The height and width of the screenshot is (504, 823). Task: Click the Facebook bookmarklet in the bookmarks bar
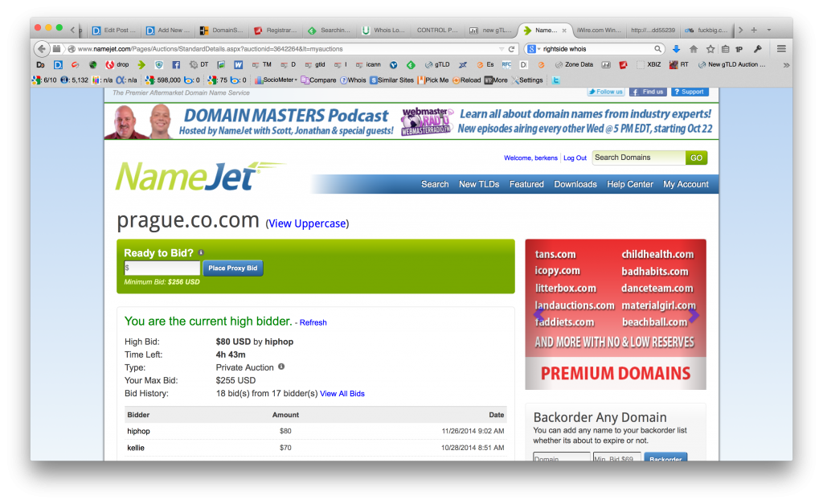point(176,64)
